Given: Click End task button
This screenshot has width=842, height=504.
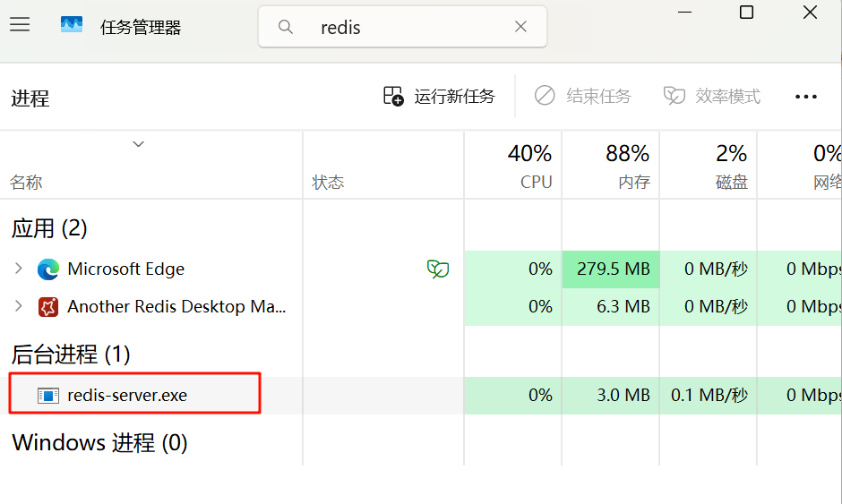Looking at the screenshot, I should click(582, 96).
